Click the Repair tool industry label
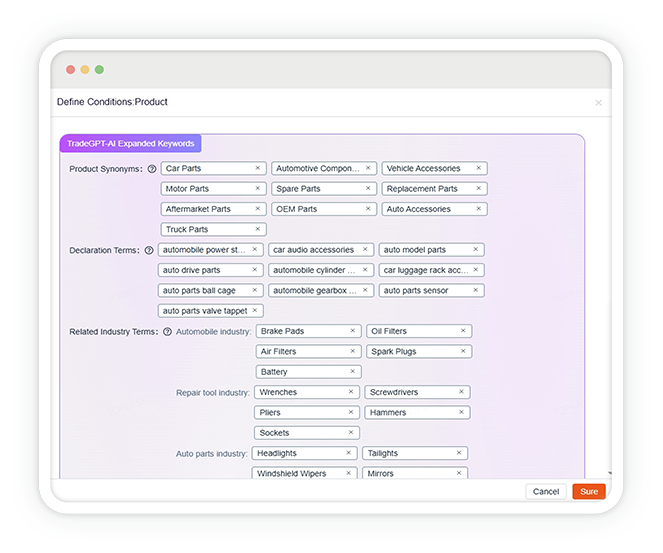663x553 pixels. [x=213, y=393]
